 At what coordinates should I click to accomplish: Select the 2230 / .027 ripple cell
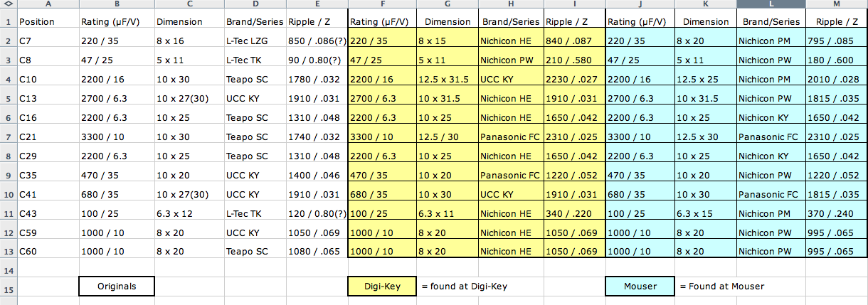point(575,80)
